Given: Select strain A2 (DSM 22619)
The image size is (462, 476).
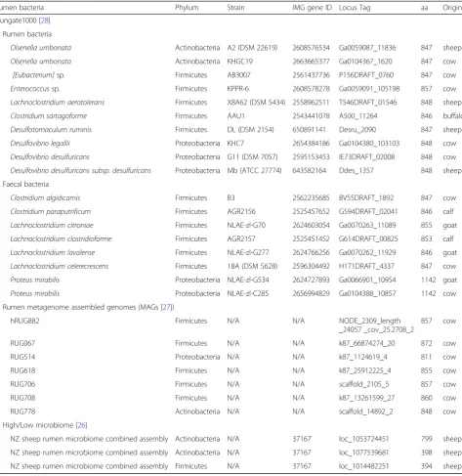Looking at the screenshot, I should (x=252, y=48).
